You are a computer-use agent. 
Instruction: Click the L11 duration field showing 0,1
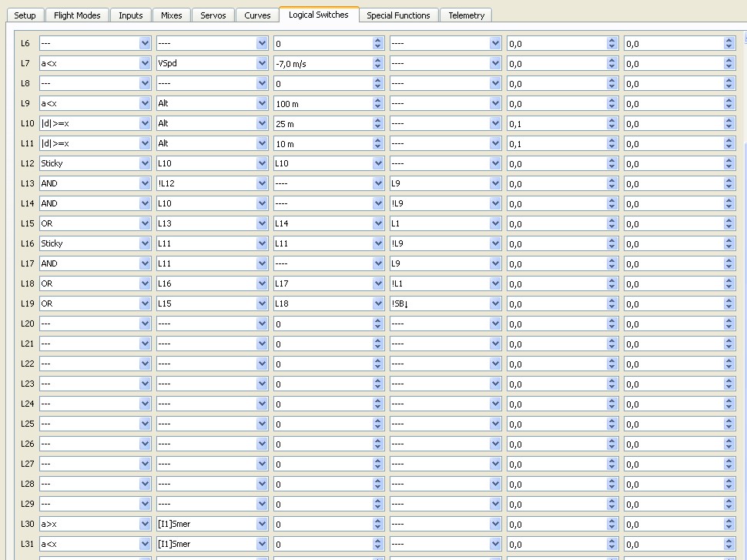click(556, 144)
